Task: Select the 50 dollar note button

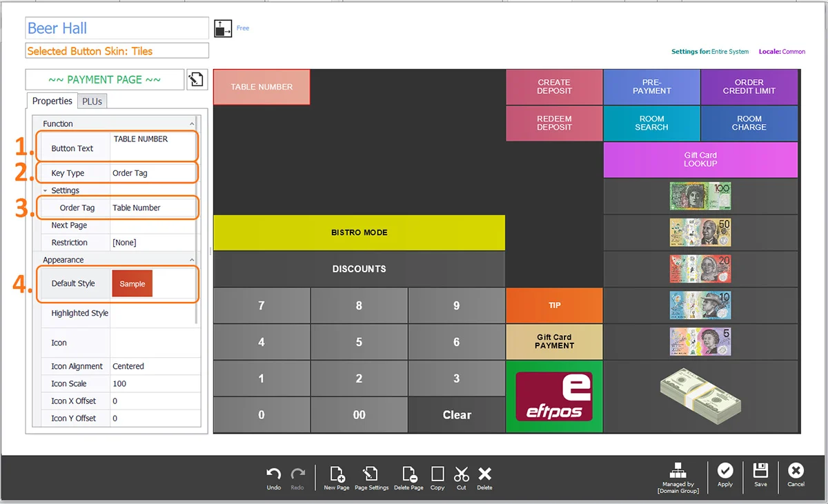Action: 700,232
